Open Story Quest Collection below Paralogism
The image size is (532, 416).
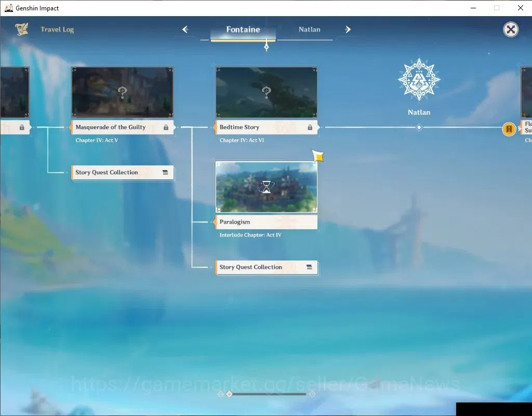pos(267,267)
